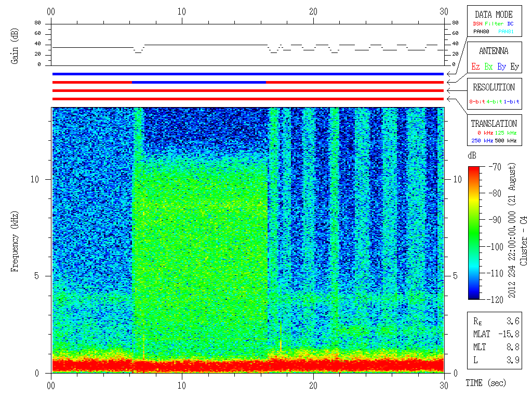The height and width of the screenshot is (399, 532).
Task: Click the TRANSLATION legend title
Action: [x=494, y=124]
